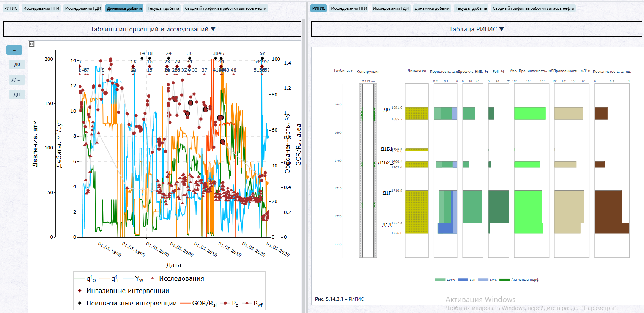
Task: Select the Д1Г layer filter button
Action: pyautogui.click(x=17, y=94)
